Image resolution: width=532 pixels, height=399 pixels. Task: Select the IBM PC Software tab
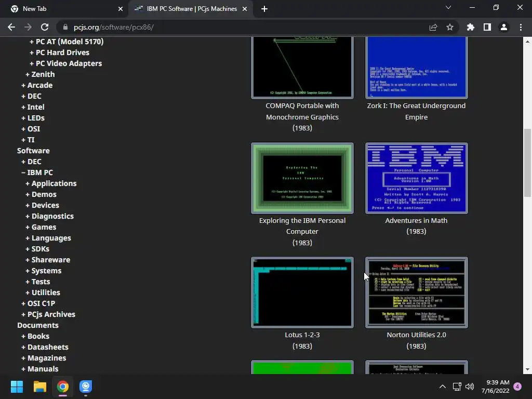tap(191, 9)
